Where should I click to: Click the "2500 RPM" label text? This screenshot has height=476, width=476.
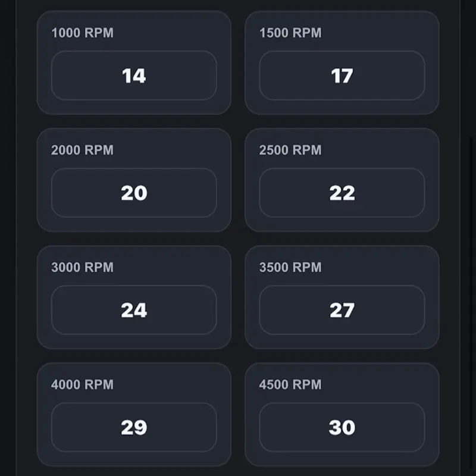(290, 150)
